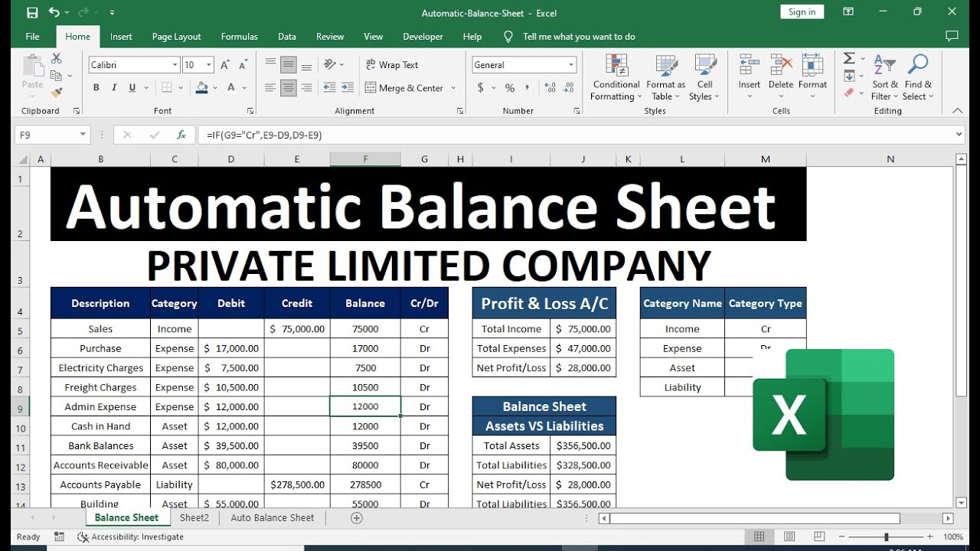Open the Sheet2 worksheet tab
This screenshot has height=551, width=980.
[x=194, y=518]
